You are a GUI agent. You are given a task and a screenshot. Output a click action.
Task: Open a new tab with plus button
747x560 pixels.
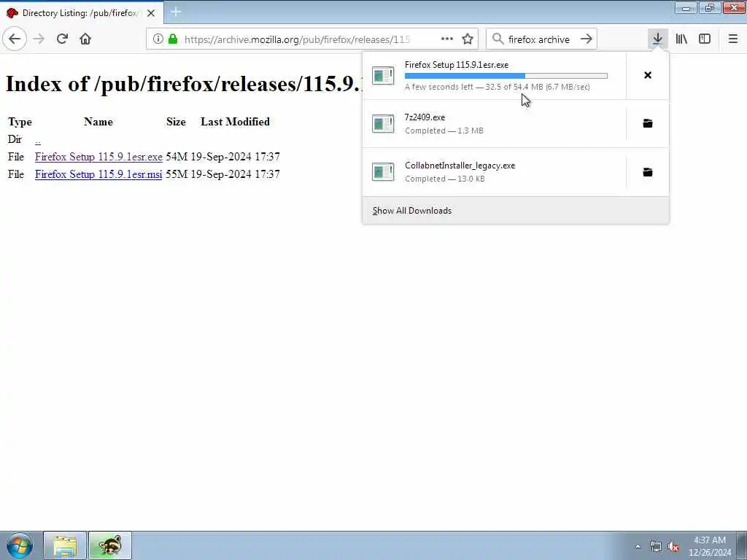coord(176,12)
